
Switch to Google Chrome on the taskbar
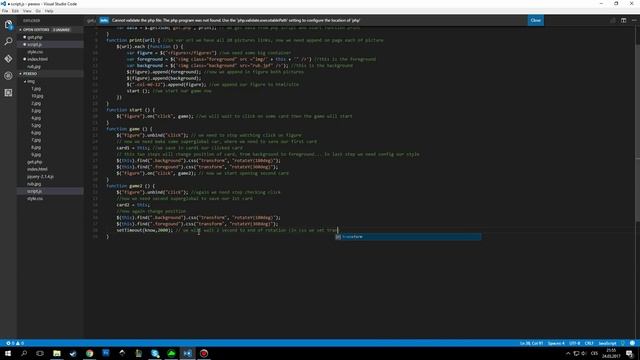tap(89, 353)
